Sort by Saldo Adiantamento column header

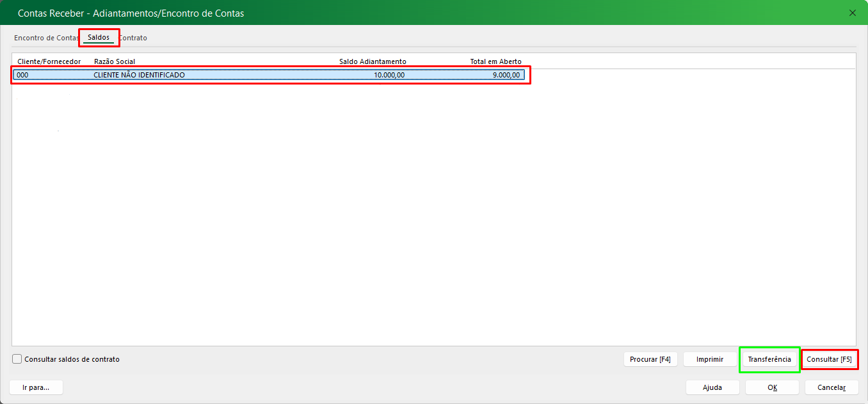click(x=373, y=61)
